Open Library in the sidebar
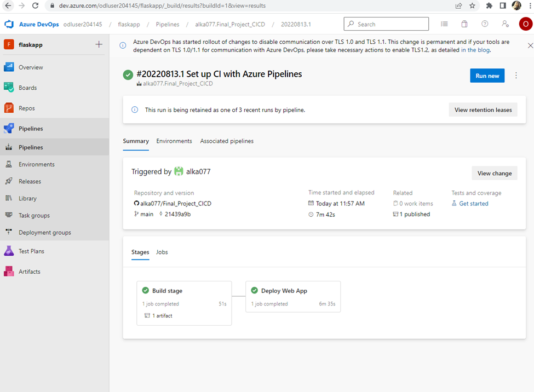534x392 pixels. (x=54, y=198)
